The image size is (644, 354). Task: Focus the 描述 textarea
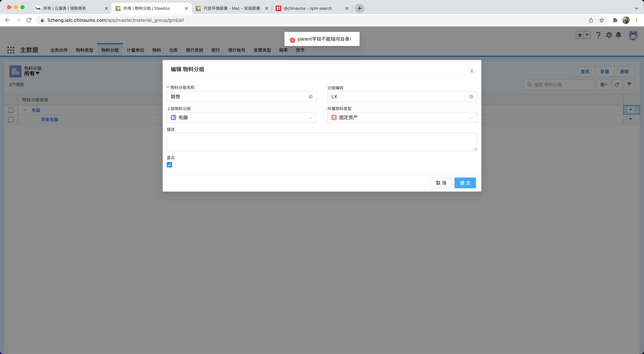coord(322,142)
